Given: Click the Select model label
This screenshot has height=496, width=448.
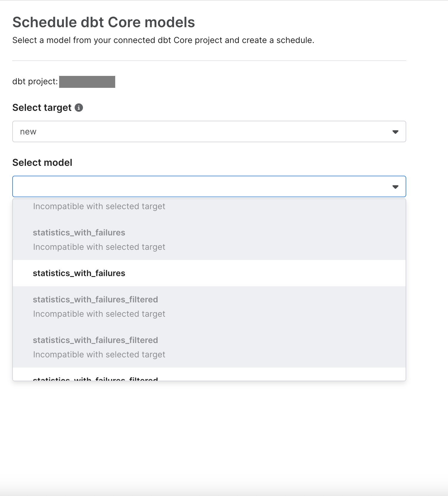Looking at the screenshot, I should tap(42, 163).
